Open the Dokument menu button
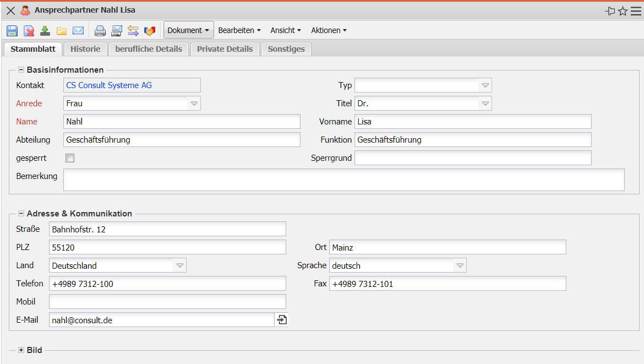Image resolution: width=644 pixels, height=364 pixels. point(188,30)
